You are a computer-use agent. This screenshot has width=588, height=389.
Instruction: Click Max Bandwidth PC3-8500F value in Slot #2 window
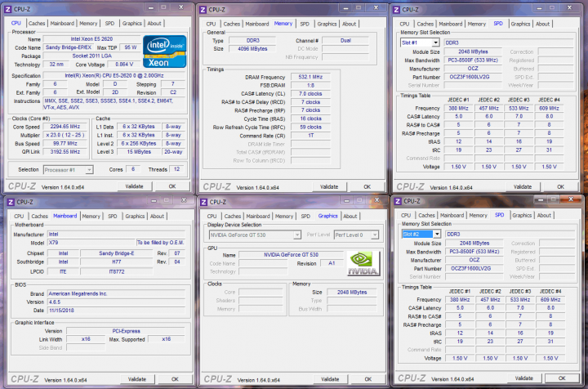(x=474, y=252)
